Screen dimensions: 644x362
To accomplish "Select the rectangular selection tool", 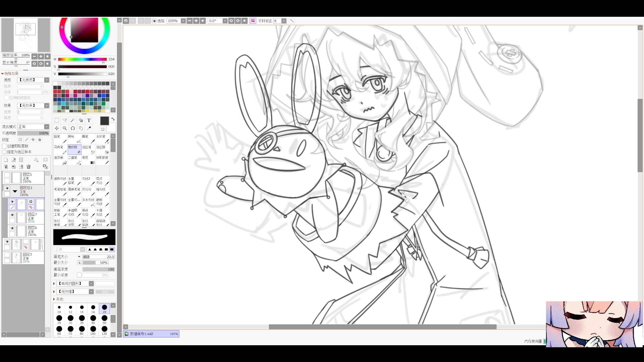I will click(x=57, y=120).
